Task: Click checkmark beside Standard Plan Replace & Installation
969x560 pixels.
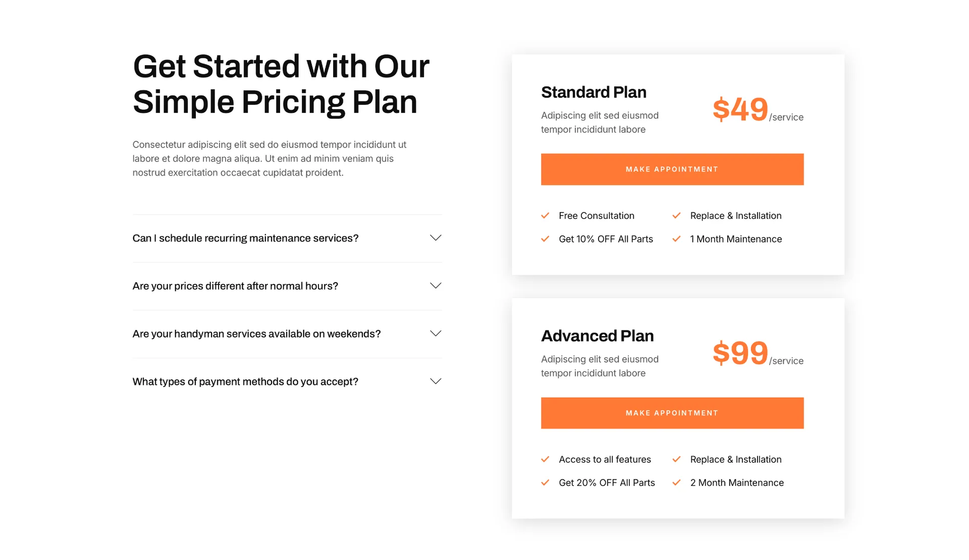Action: point(676,215)
